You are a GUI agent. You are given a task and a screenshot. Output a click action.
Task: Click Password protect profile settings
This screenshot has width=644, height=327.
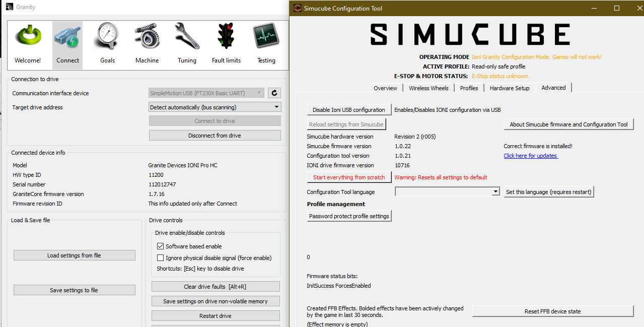coord(349,216)
